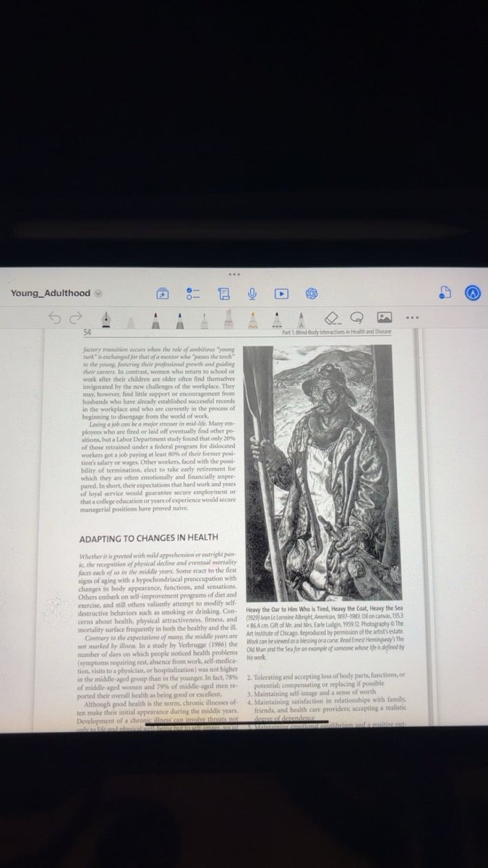Select the text tool marked with A
The height and width of the screenshot is (868, 488).
(x=301, y=320)
